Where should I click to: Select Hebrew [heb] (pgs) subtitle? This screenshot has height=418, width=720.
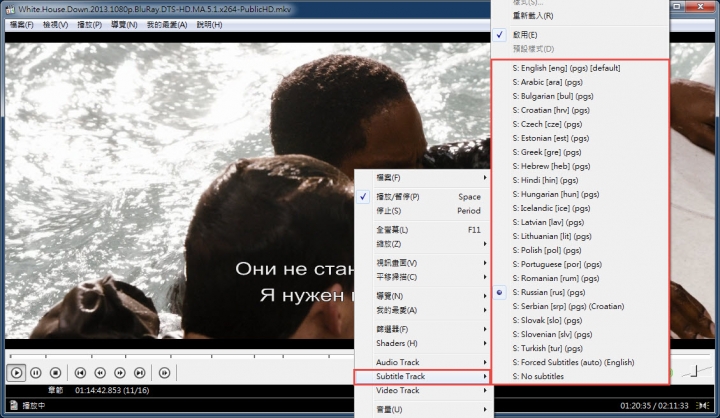point(580,166)
